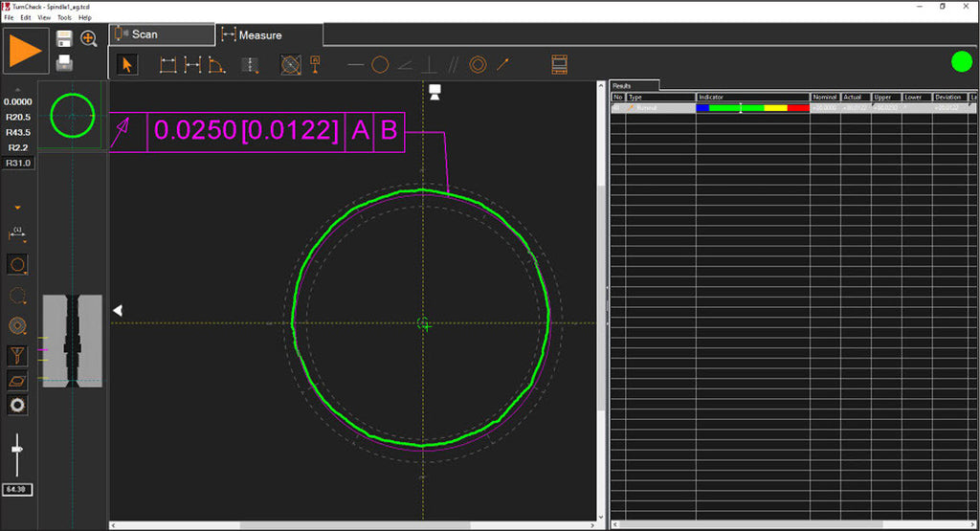Click the datum flag icon

click(315, 64)
